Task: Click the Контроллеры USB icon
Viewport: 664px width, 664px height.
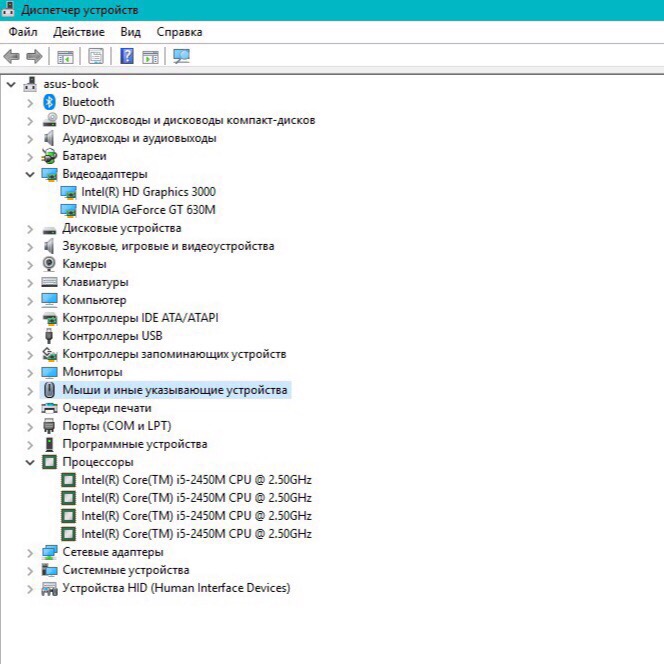Action: click(x=49, y=336)
